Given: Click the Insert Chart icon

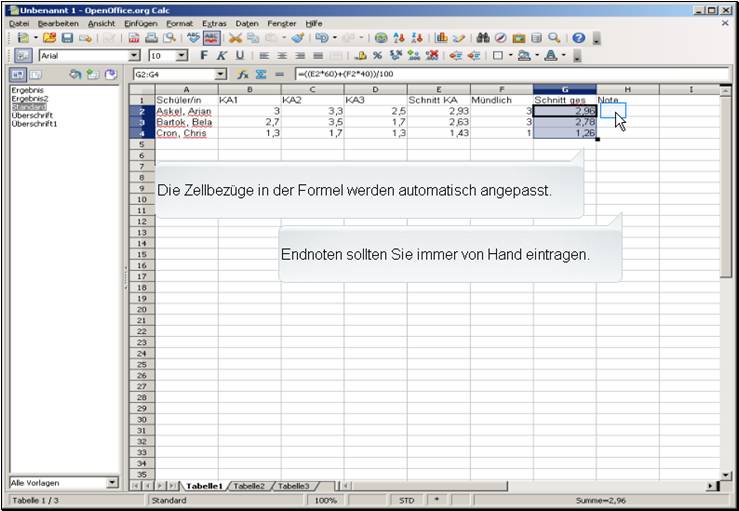Looking at the screenshot, I should 442,37.
